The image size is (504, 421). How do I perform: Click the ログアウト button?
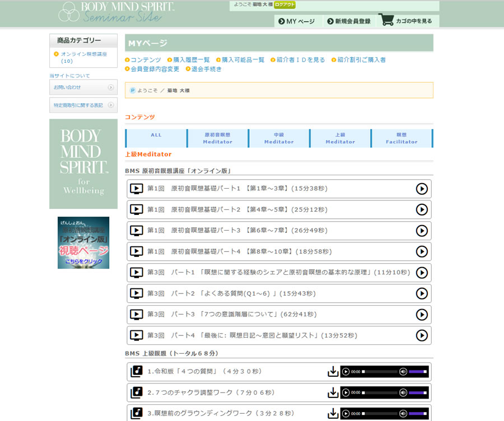click(x=284, y=5)
